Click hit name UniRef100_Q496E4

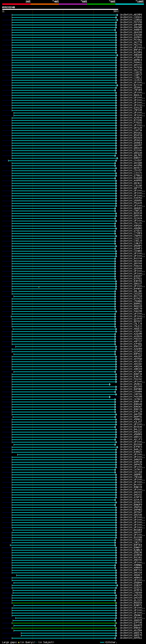131,143
